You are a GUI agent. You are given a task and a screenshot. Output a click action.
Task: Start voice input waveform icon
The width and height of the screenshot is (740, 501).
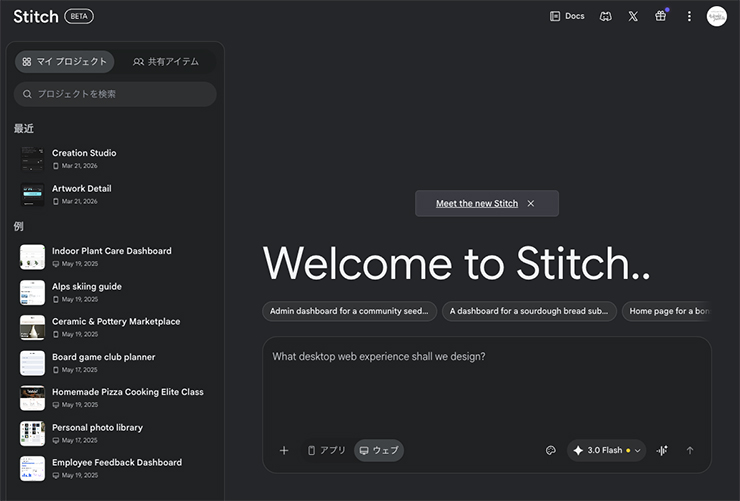(662, 451)
